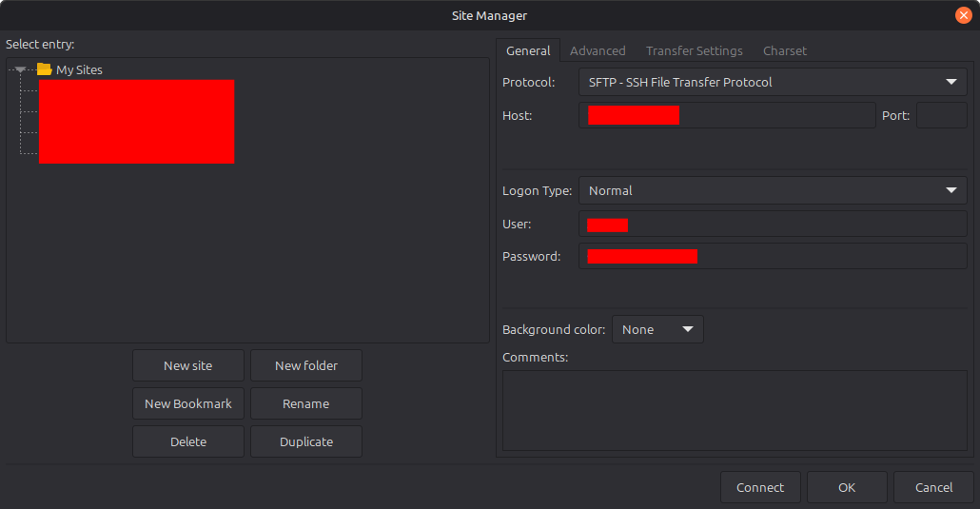Click the New site button
980x509 pixels.
[188, 365]
